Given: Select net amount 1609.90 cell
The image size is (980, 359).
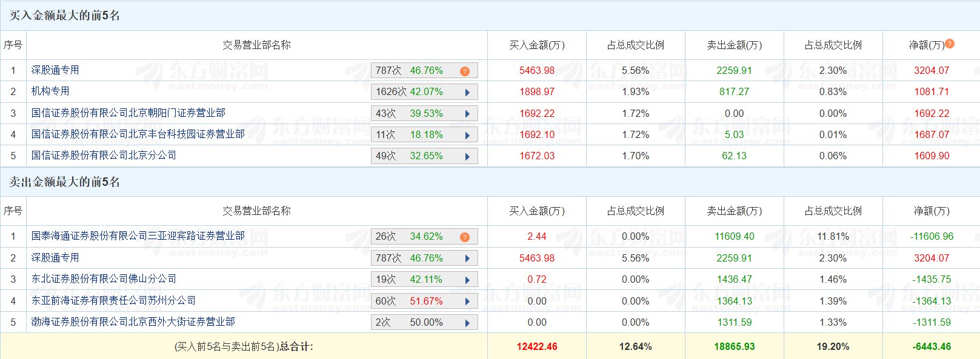Looking at the screenshot, I should [932, 156].
